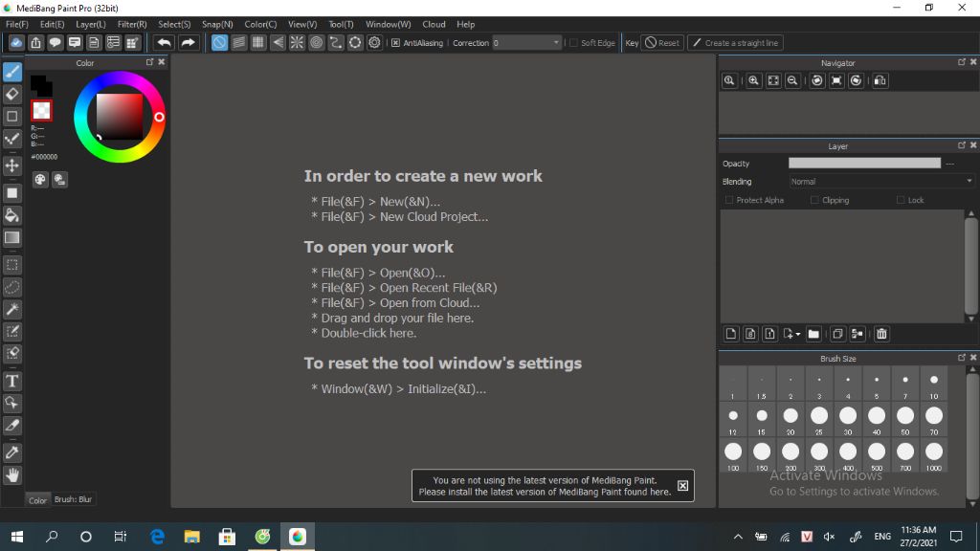Open the Filter menu

tap(132, 24)
